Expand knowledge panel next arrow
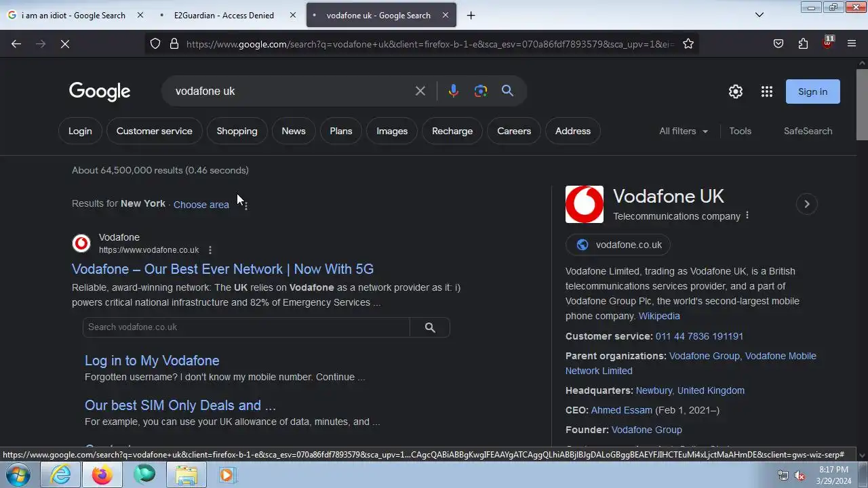 [x=806, y=204]
